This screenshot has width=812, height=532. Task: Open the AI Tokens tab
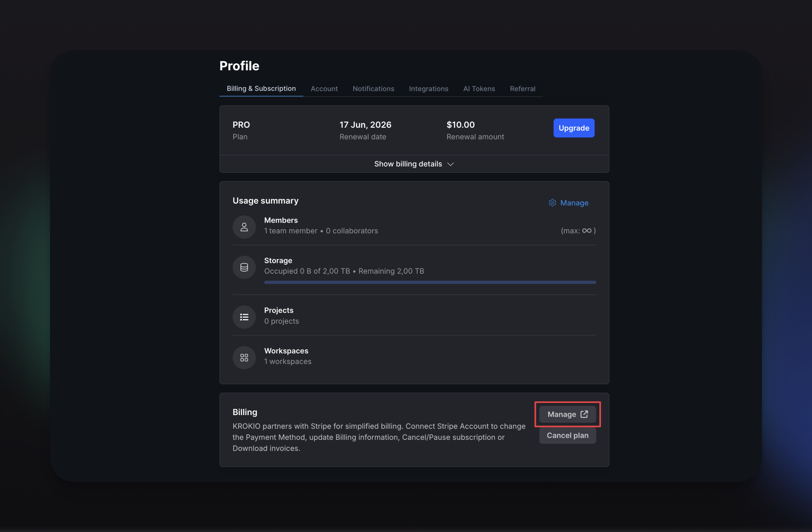479,88
